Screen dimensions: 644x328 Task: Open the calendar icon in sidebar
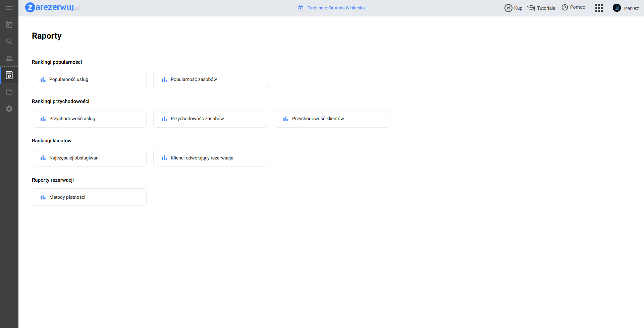[x=9, y=25]
